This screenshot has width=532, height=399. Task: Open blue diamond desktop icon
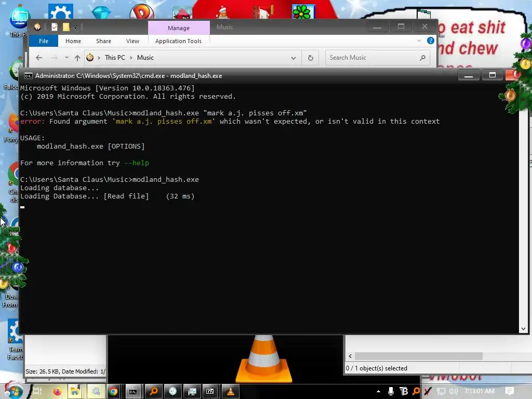[x=101, y=12]
